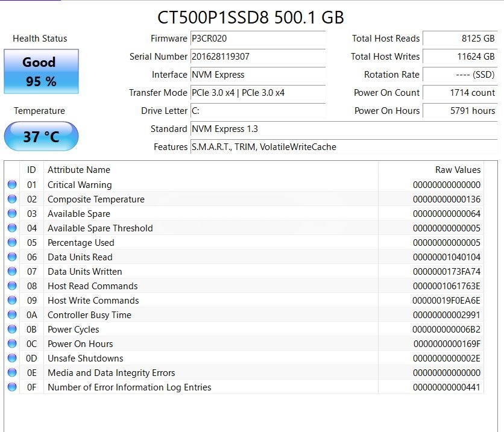This screenshot has width=504, height=432.
Task: Click the status orb for Available Spare row 03
Action: point(12,214)
